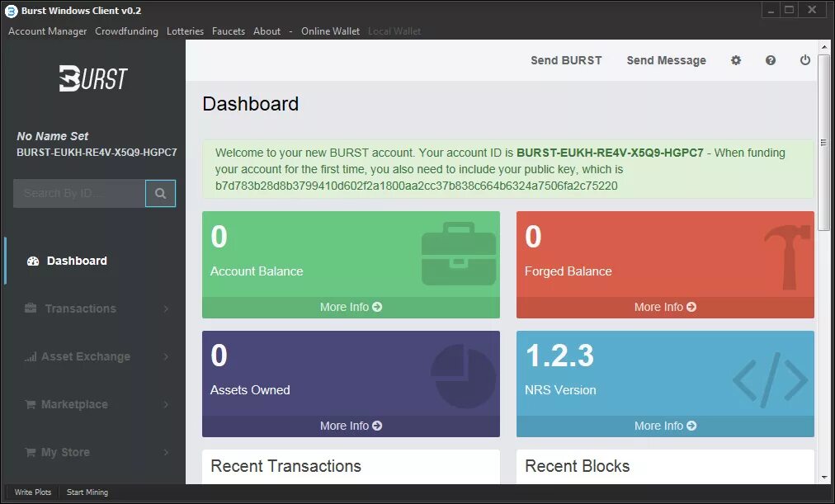835x504 pixels.
Task: Click the Burst app icon in title bar
Action: coord(12,11)
